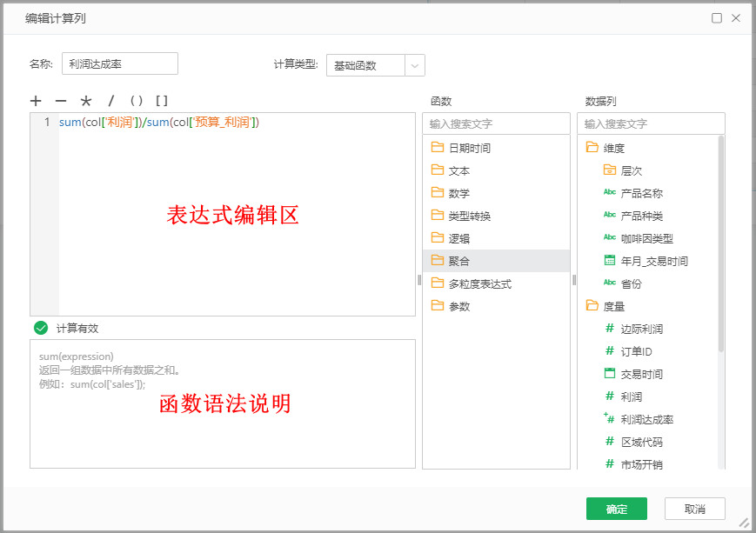Insert the multiply asterisk operator
The height and width of the screenshot is (533, 756).
(86, 101)
